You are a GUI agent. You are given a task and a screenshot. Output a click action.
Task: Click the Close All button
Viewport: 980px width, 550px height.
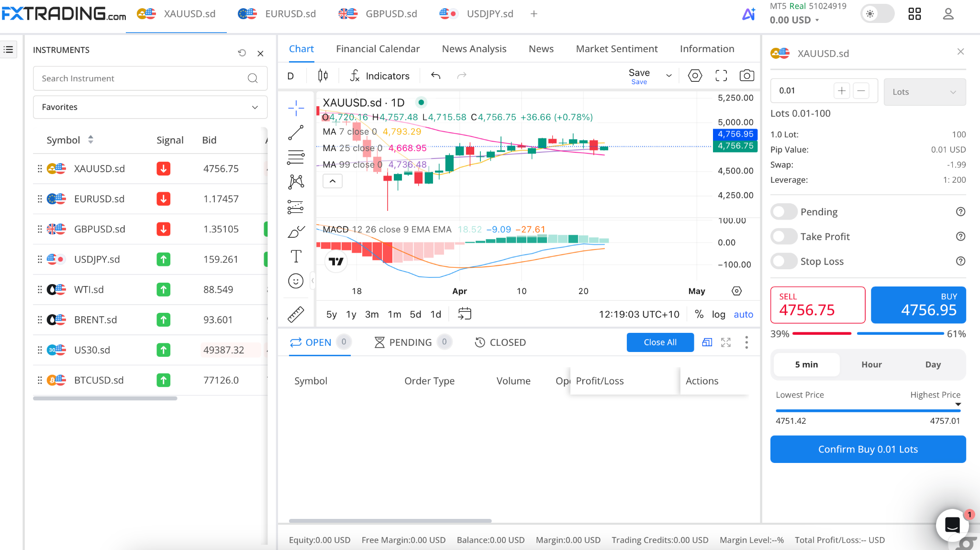tap(660, 342)
